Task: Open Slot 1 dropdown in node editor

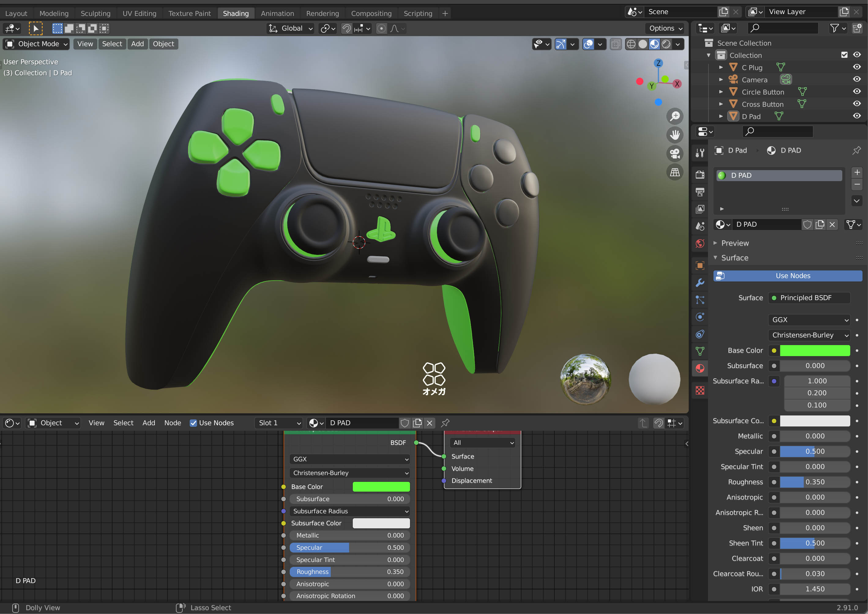Action: (x=279, y=423)
